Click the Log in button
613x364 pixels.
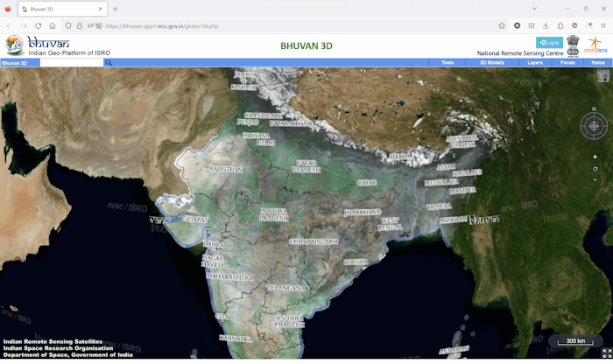[x=549, y=43]
